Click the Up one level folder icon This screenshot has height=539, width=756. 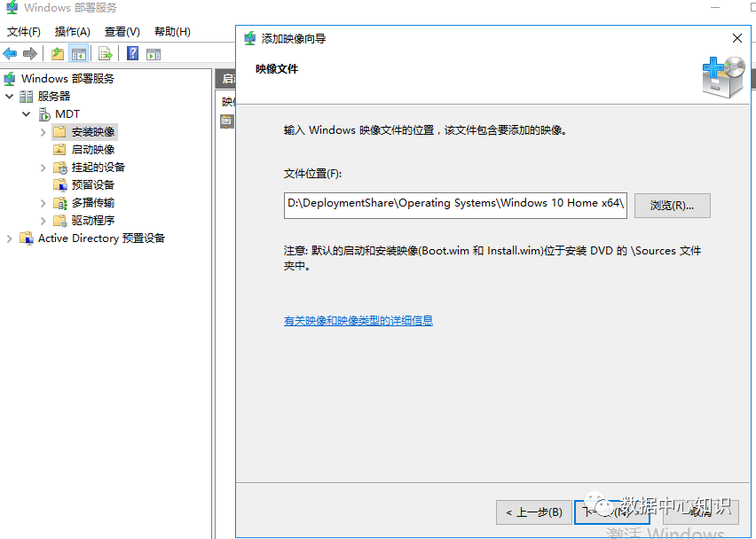[58, 53]
